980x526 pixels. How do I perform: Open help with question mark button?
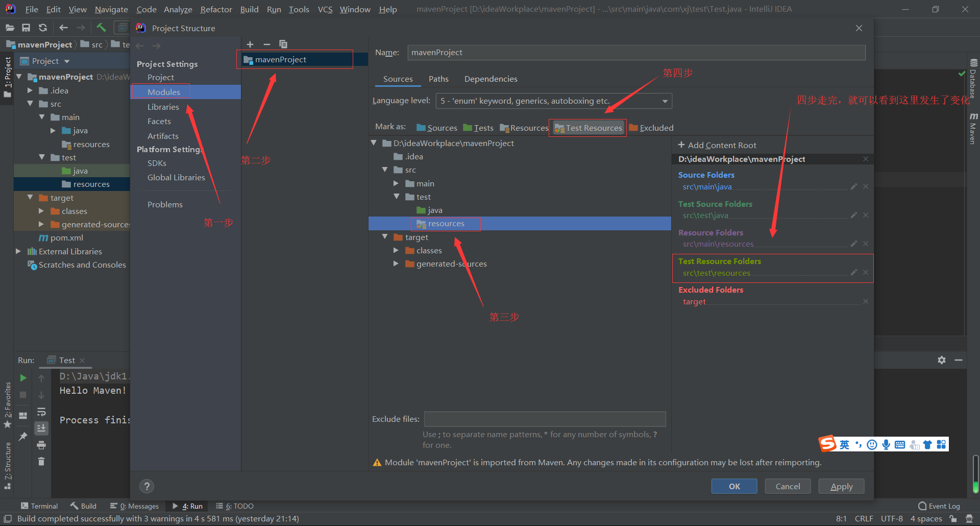click(x=146, y=486)
